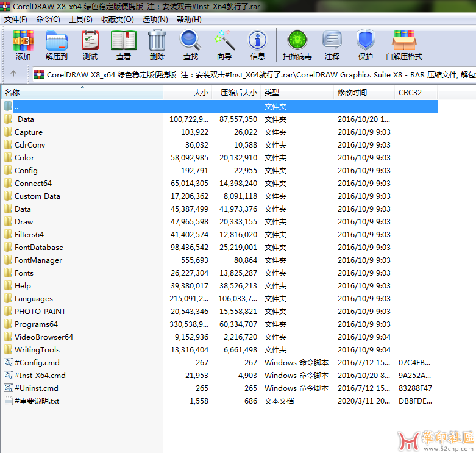Click the archive path address field
Viewport: 476px width, 453px height.
coord(254,74)
